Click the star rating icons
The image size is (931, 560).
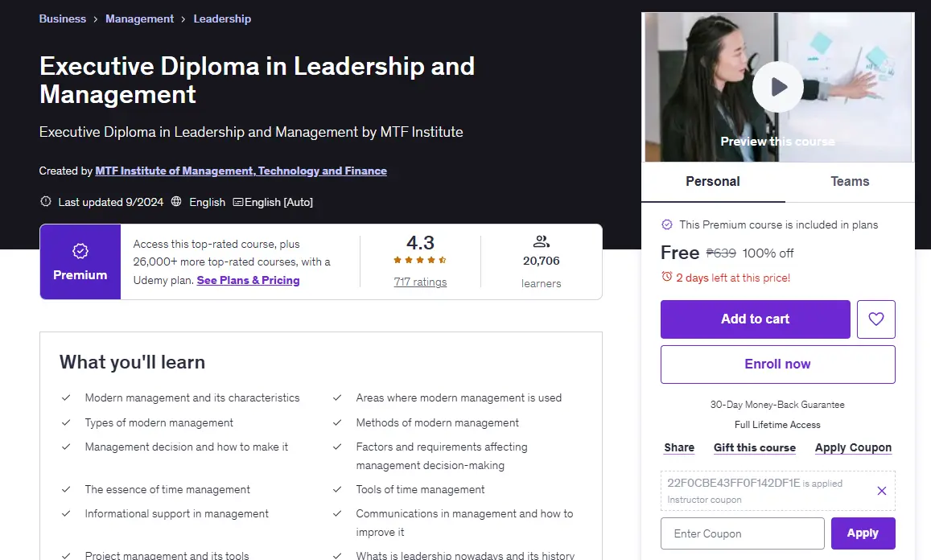[420, 260]
